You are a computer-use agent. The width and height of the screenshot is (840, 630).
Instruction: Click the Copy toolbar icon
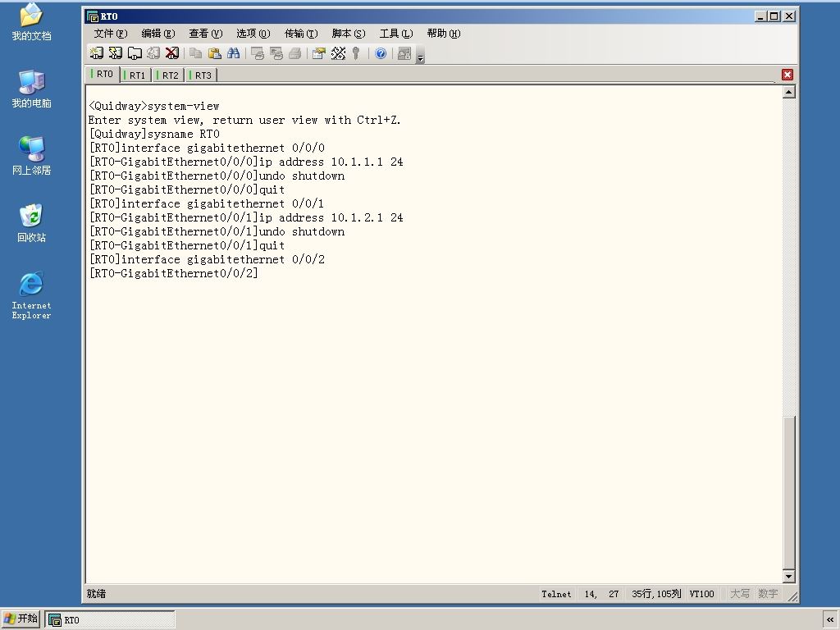[x=195, y=53]
